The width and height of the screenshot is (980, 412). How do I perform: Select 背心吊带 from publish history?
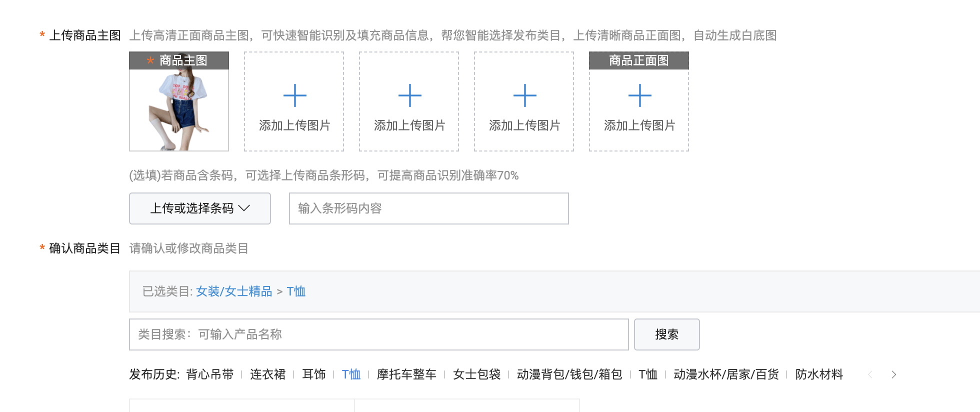pyautogui.click(x=210, y=374)
